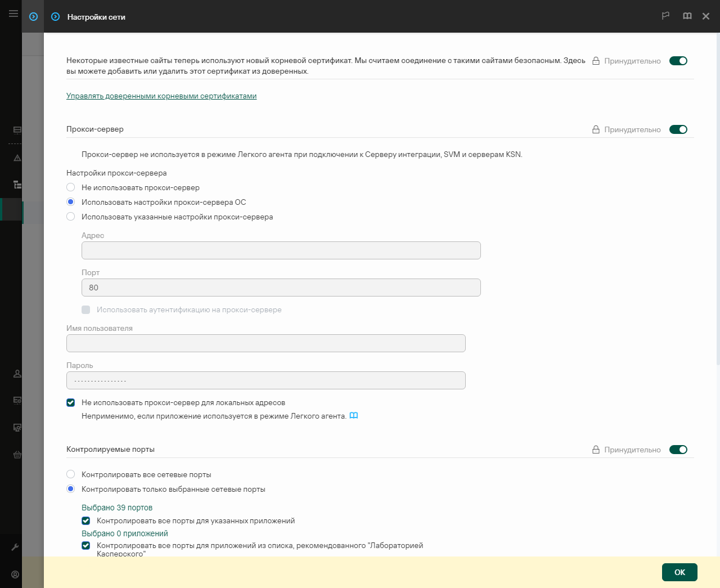Image resolution: width=720 pixels, height=588 pixels.
Task: Select Контролировать только выбранные сетевые порты radio
Action: coord(71,489)
